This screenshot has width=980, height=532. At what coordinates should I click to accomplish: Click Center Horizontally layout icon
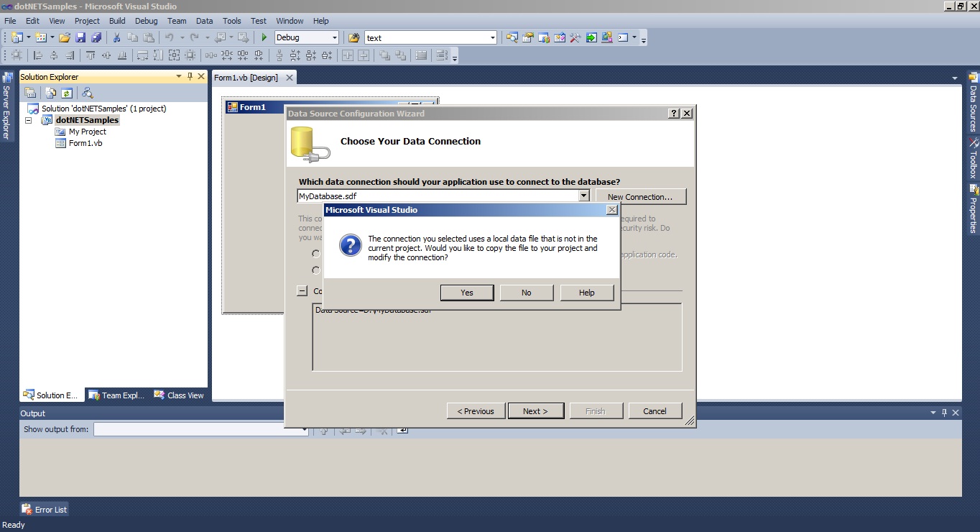click(348, 55)
